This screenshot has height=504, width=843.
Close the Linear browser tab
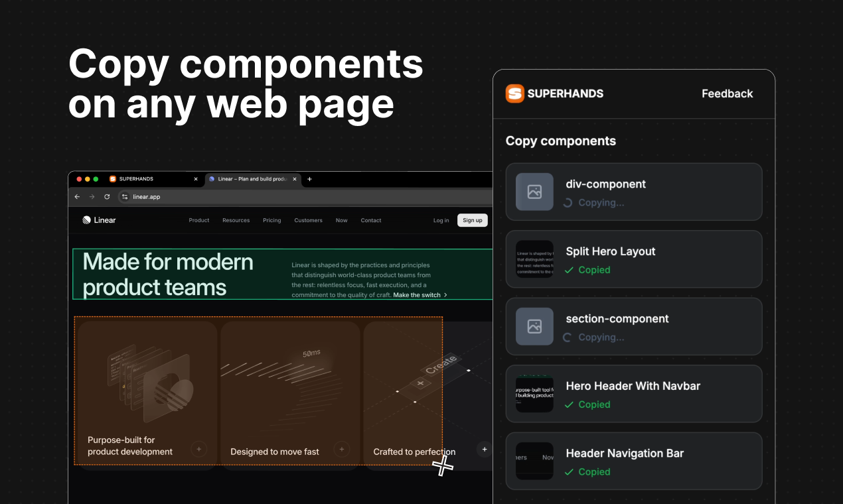[x=295, y=179]
